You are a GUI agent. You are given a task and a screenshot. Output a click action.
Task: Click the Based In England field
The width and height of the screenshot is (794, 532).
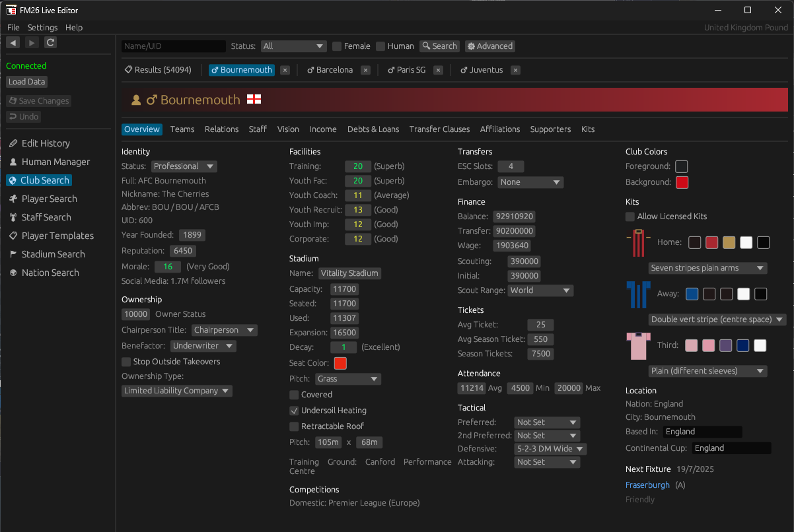coord(702,432)
